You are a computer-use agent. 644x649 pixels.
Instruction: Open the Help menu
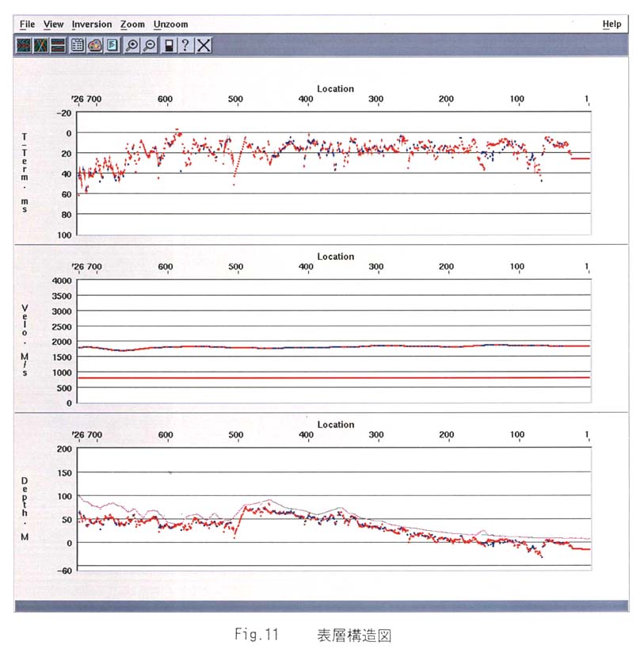[612, 24]
